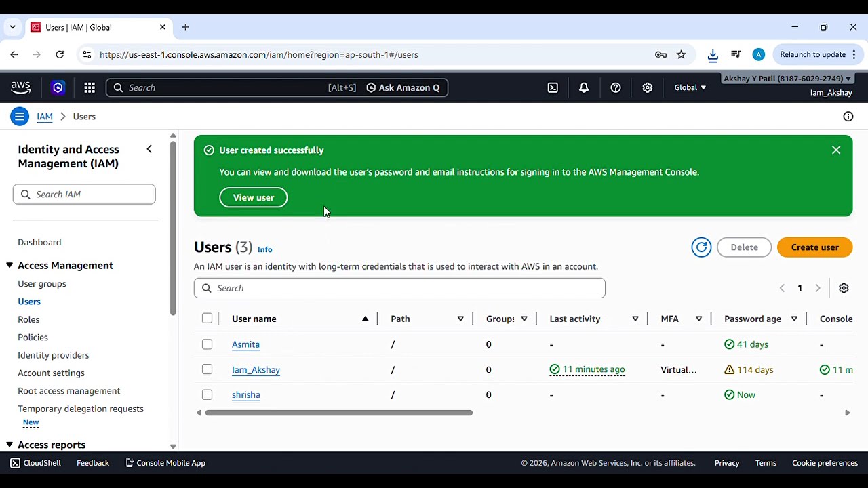868x488 pixels.
Task: Check the Iam_Akshay user row checkbox
Action: (207, 369)
